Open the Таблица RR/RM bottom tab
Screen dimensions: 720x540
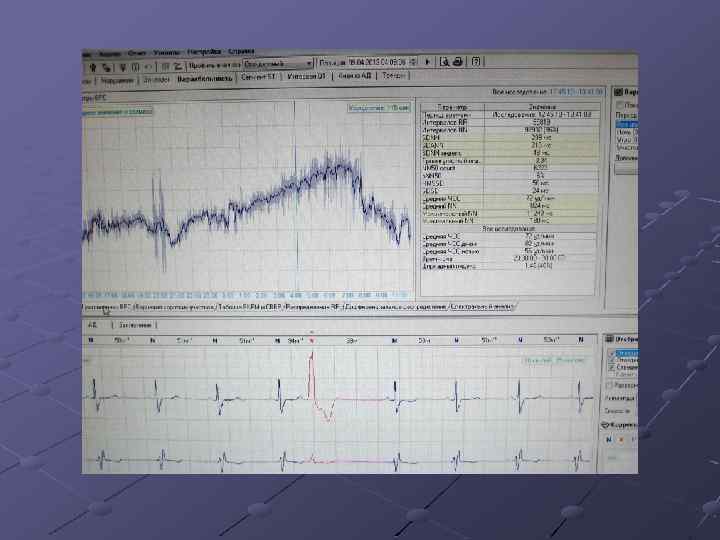coord(249,307)
